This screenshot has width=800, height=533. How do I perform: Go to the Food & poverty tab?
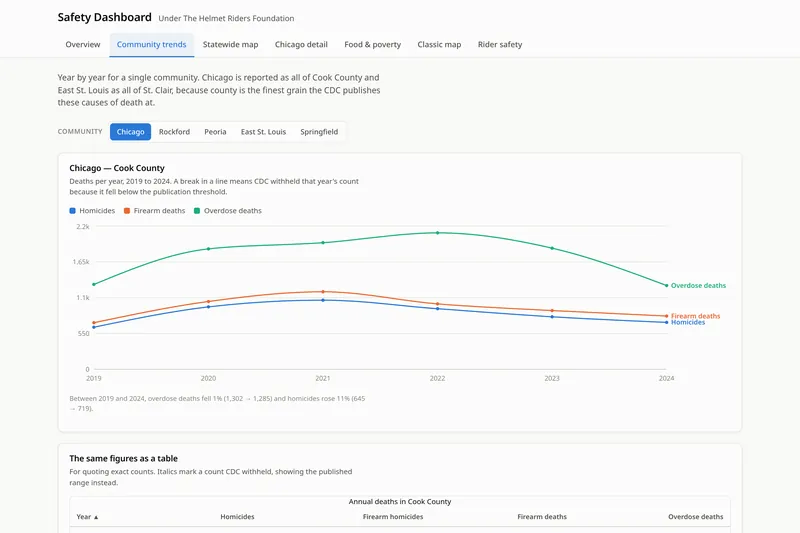[x=372, y=45]
